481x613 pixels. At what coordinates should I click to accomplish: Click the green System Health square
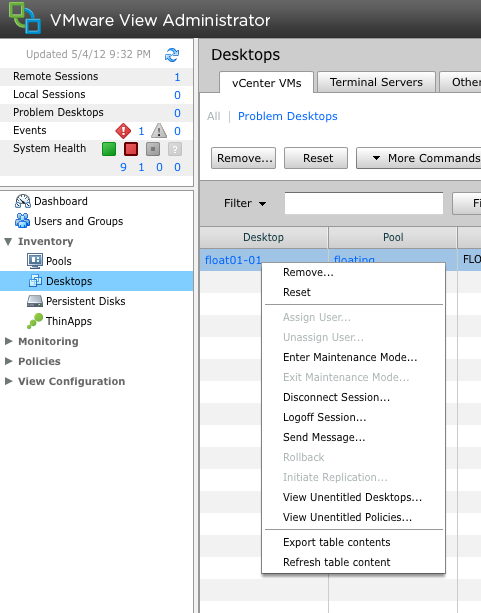(109, 149)
